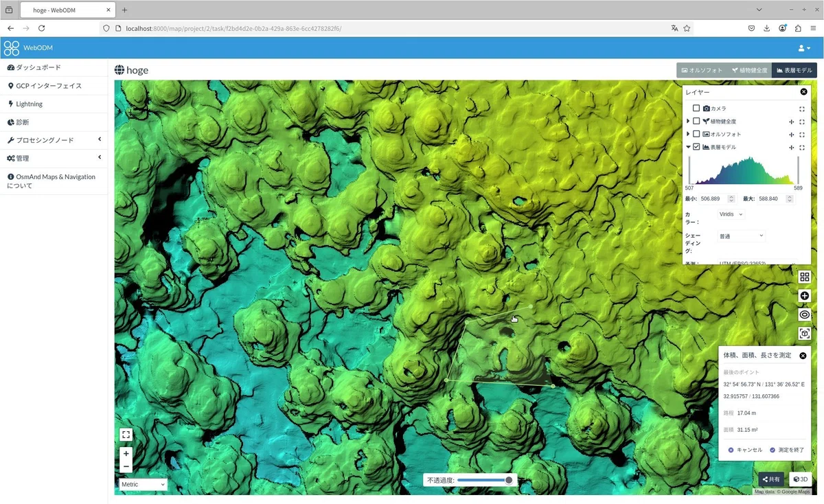
Task: Zoom to the オルソフォト layer extent
Action: click(802, 135)
